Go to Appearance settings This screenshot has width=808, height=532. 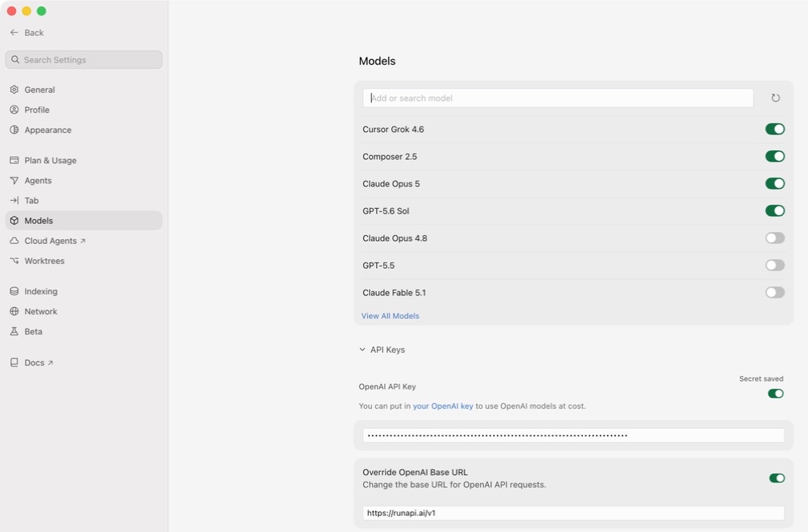click(x=84, y=130)
